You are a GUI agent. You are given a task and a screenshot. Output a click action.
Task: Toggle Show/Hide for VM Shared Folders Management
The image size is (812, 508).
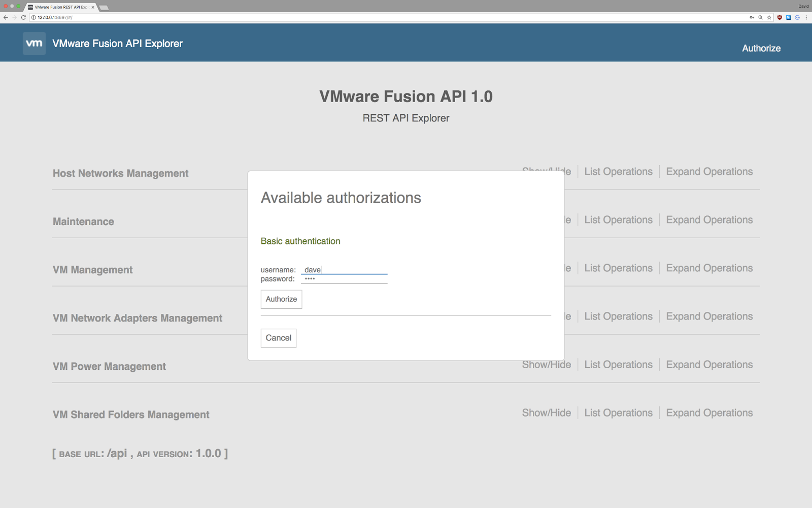(547, 413)
